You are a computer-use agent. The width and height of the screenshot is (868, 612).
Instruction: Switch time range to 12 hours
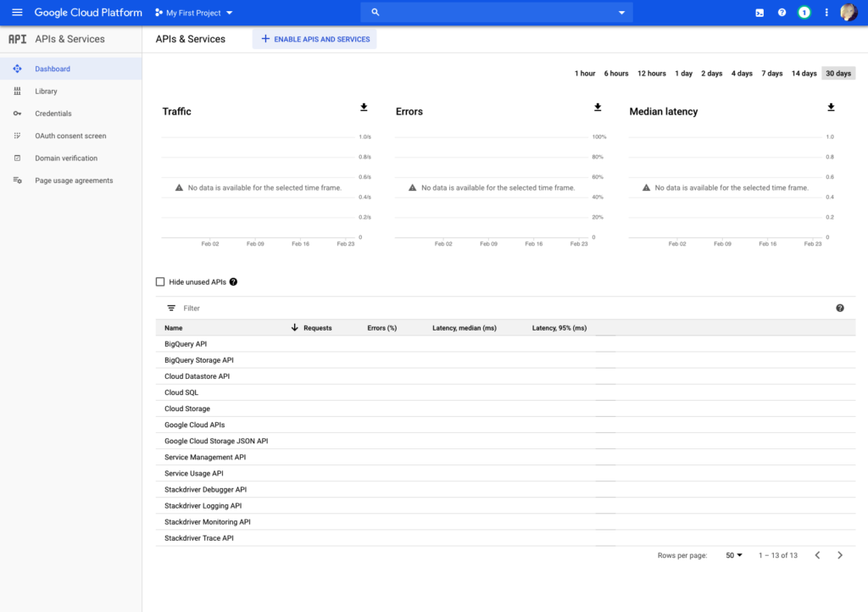point(652,73)
